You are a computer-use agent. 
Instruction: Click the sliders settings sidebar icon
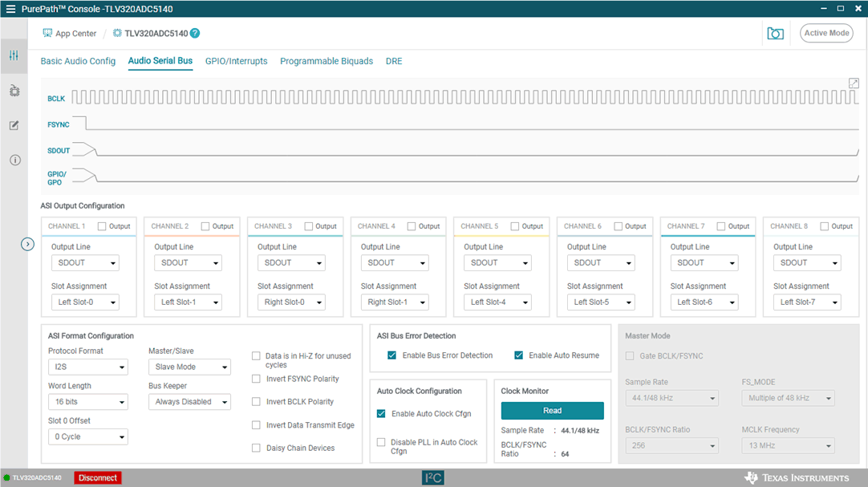point(14,55)
